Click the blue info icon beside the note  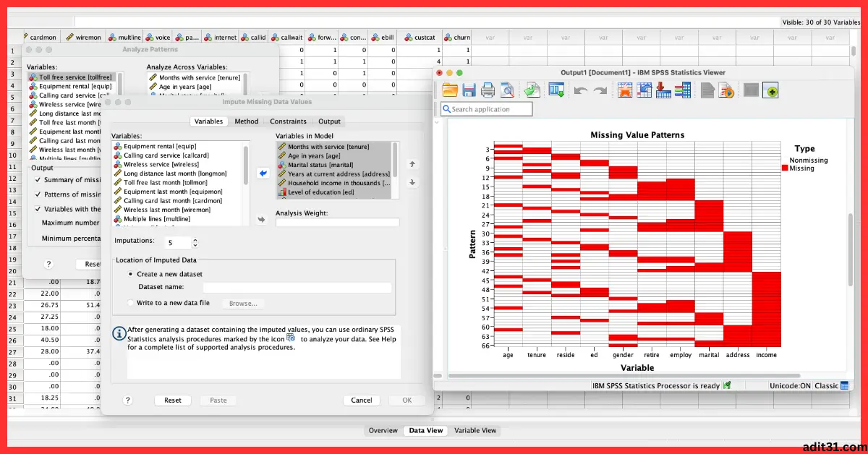pyautogui.click(x=119, y=333)
